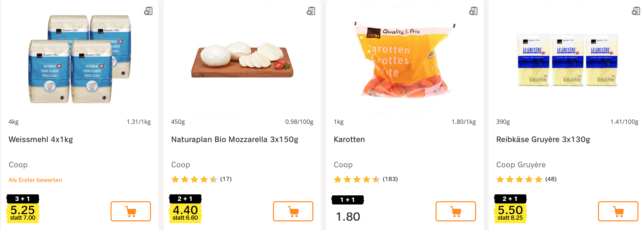Click 'Als Erster bewerten' link
The width and height of the screenshot is (644, 230).
[x=35, y=180]
